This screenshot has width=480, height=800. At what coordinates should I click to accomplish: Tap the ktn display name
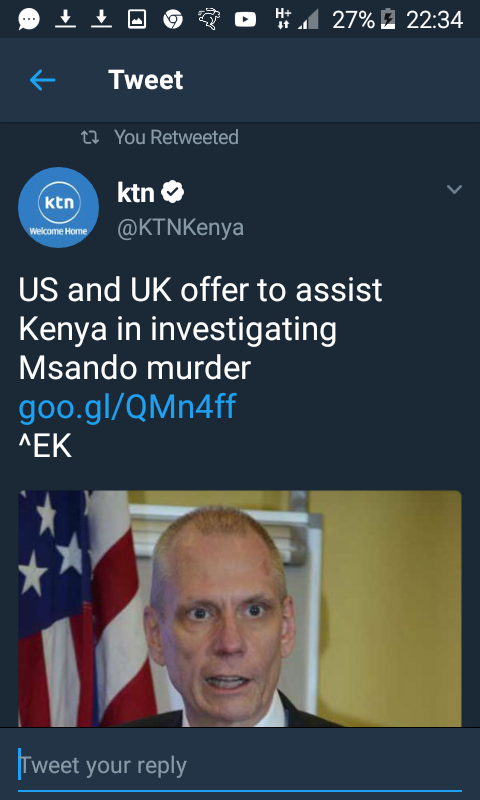(x=136, y=192)
